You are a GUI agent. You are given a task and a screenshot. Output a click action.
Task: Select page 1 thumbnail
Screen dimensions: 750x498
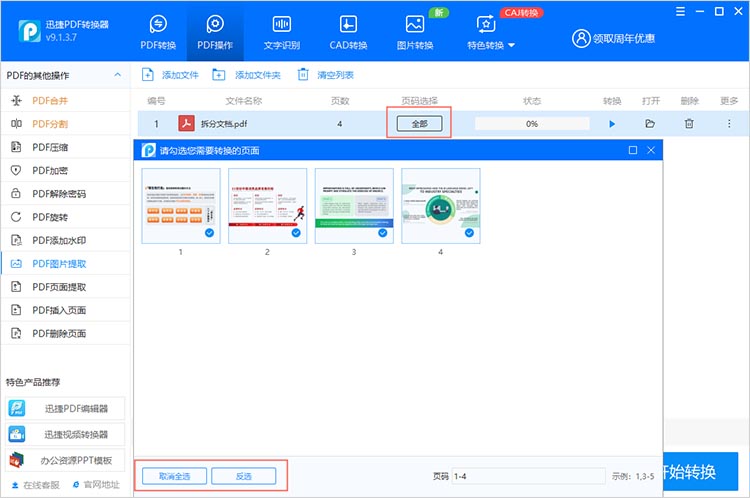point(181,206)
